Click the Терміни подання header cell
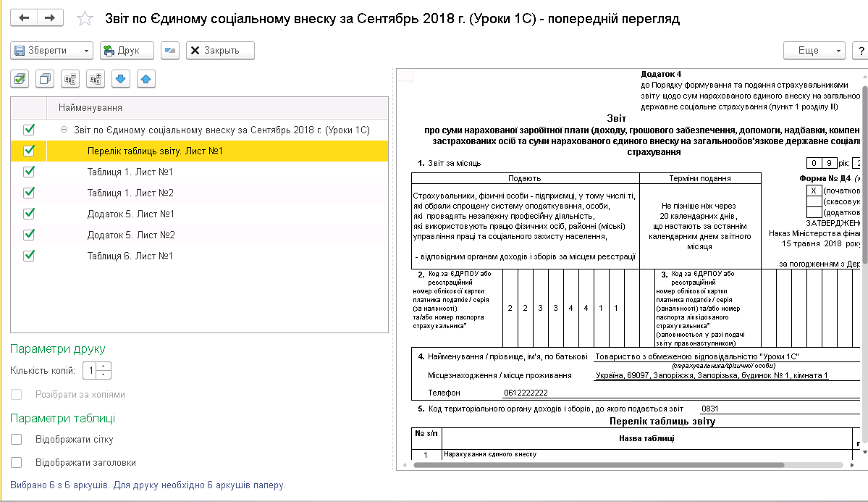 (x=700, y=178)
